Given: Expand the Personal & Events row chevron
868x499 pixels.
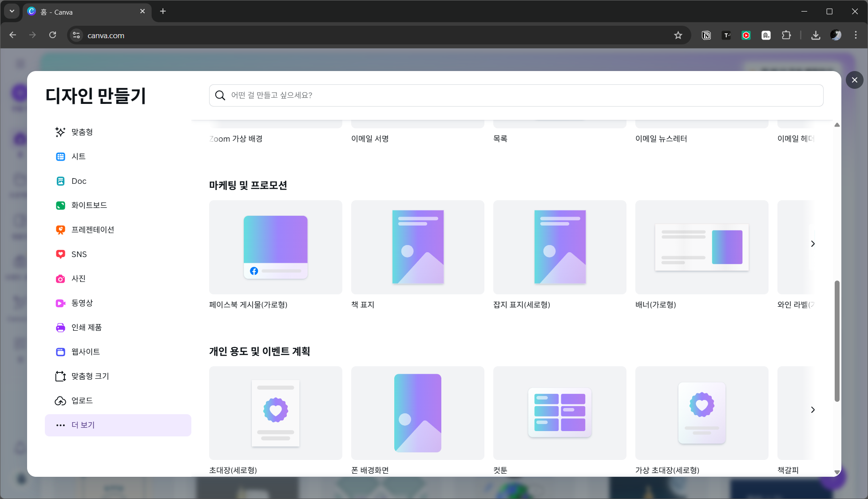Looking at the screenshot, I should tap(813, 410).
